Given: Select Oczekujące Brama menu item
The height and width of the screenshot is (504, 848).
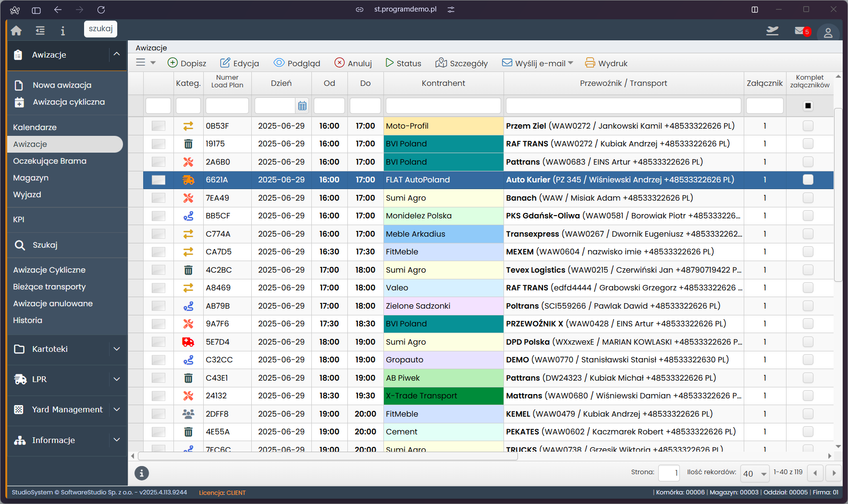Looking at the screenshot, I should 49,161.
